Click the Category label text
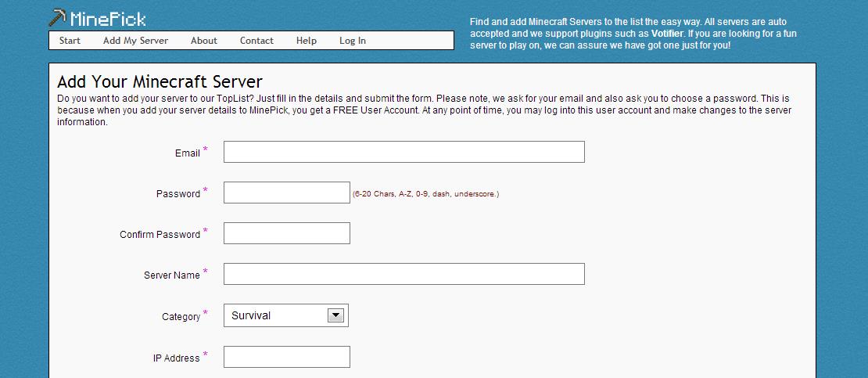This screenshot has width=868, height=378. point(181,317)
